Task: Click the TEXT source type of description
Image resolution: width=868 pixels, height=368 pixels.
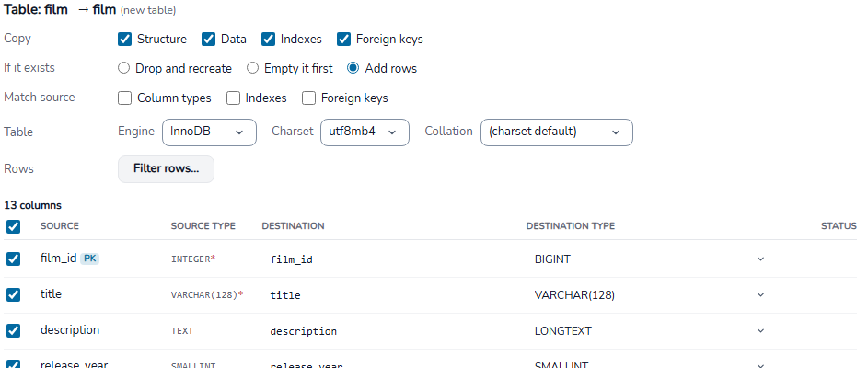Action: point(182,331)
